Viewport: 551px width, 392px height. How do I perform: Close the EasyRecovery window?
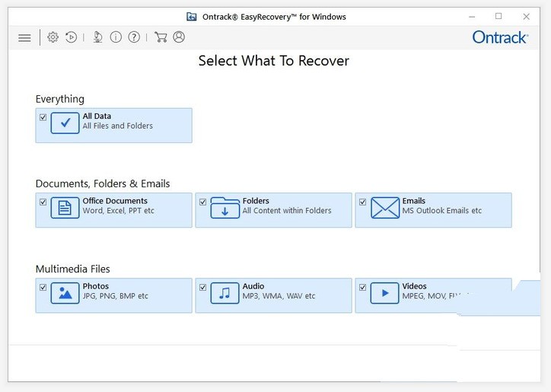pyautogui.click(x=526, y=17)
